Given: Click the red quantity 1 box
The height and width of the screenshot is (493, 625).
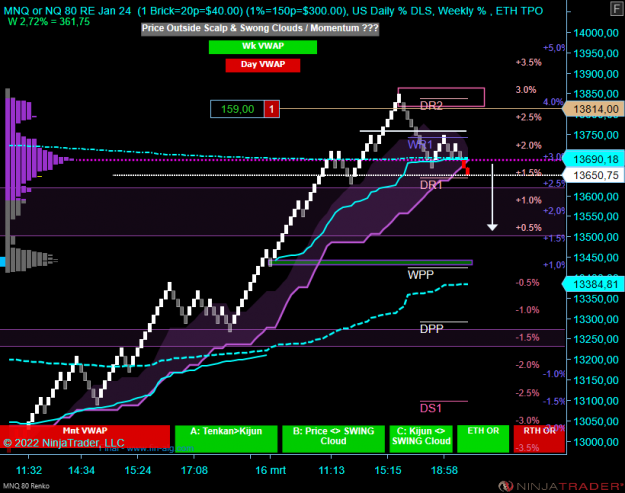Looking at the screenshot, I should pyautogui.click(x=271, y=109).
